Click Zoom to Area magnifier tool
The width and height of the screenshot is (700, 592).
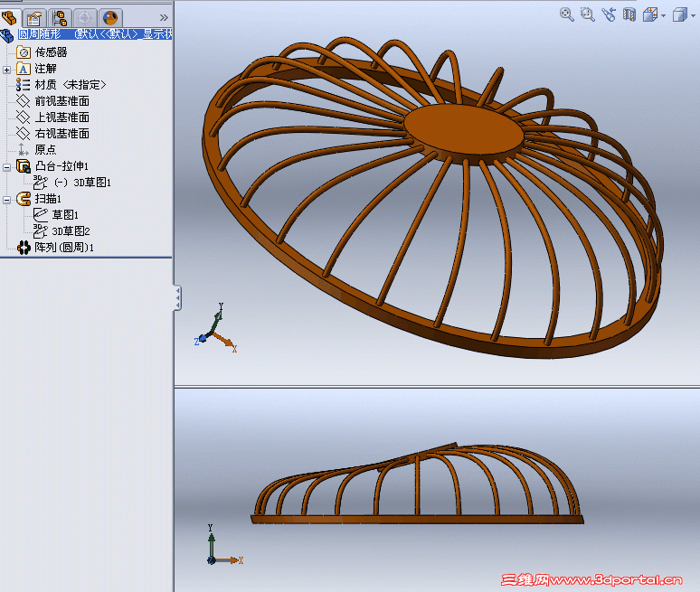click(x=588, y=14)
